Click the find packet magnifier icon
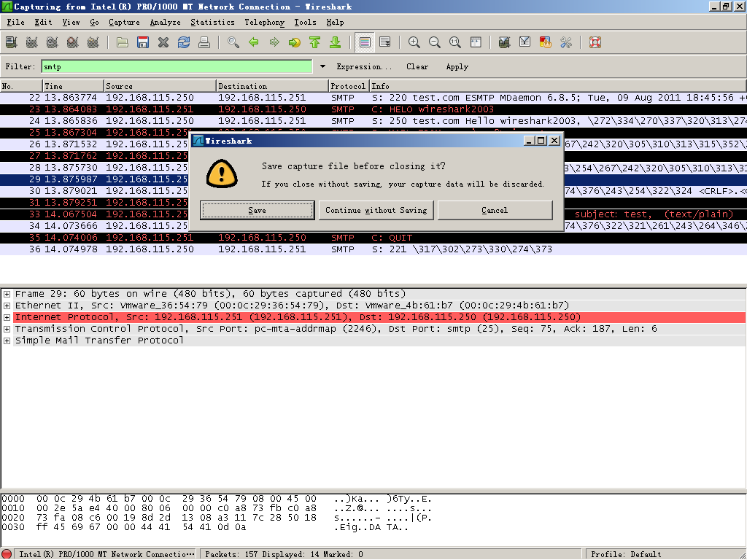747x560 pixels. (233, 42)
